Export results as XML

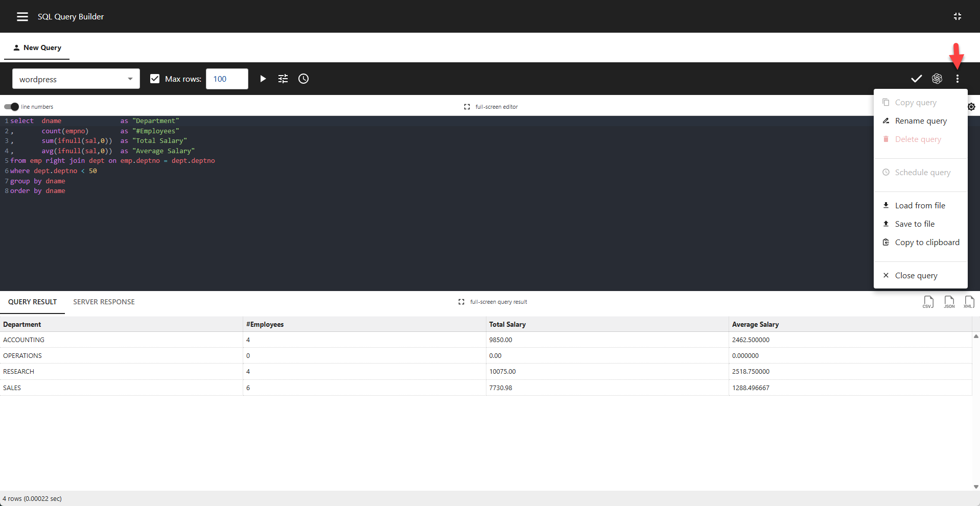(969, 302)
